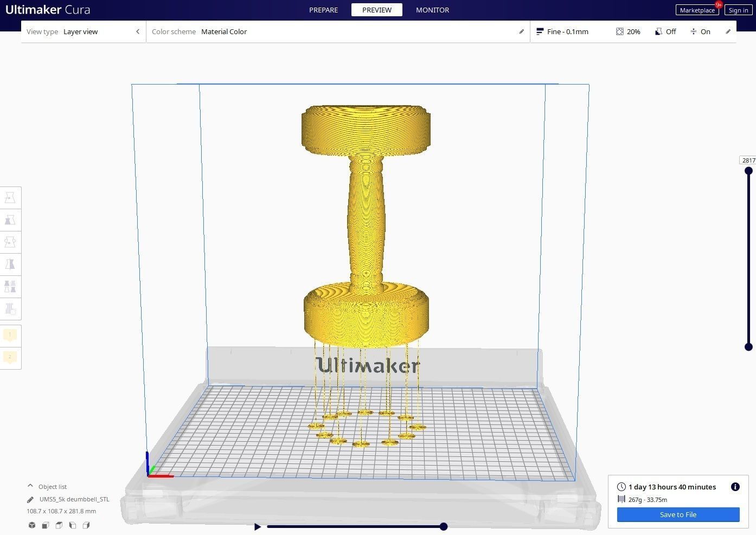The height and width of the screenshot is (535, 756).
Task: Click the infill icon showing 20%
Action: (620, 31)
